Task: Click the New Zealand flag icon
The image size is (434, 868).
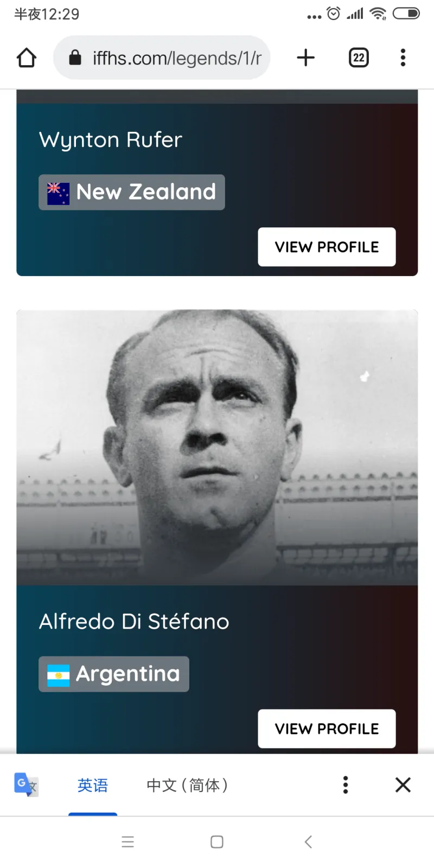Action: click(x=58, y=194)
